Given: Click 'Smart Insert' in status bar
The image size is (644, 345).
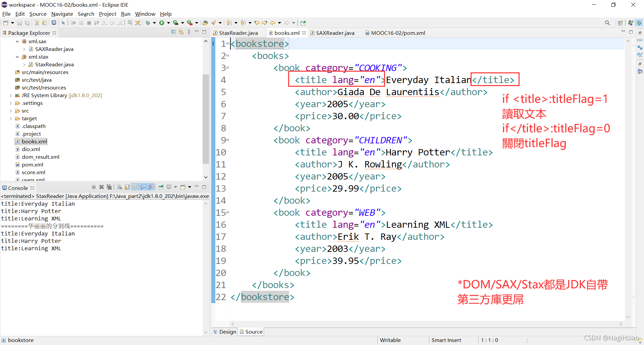Looking at the screenshot, I should tap(446, 340).
